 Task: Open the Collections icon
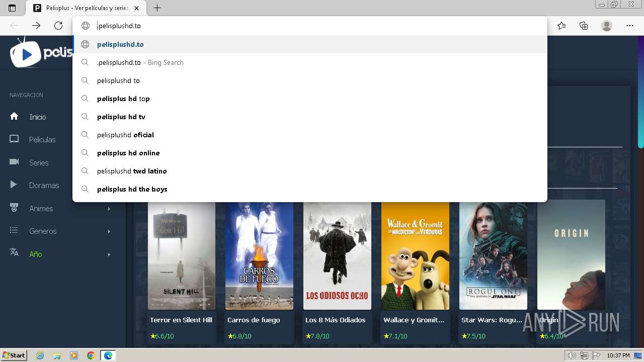[x=584, y=26]
